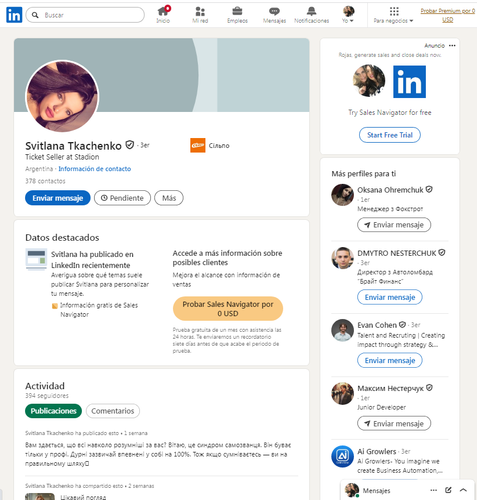477x500 pixels.
Task: Open Mensajes chat icon in navbar
Action: pyautogui.click(x=274, y=15)
